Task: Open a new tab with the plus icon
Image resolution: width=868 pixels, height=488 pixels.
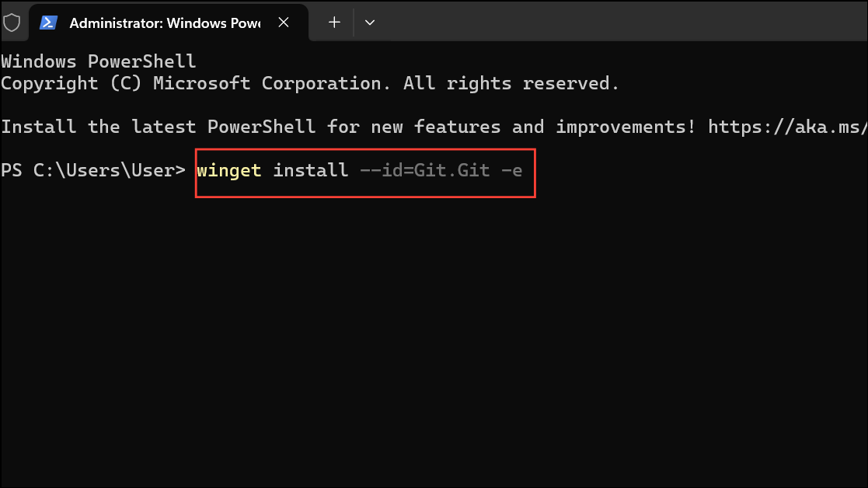Action: pyautogui.click(x=334, y=23)
